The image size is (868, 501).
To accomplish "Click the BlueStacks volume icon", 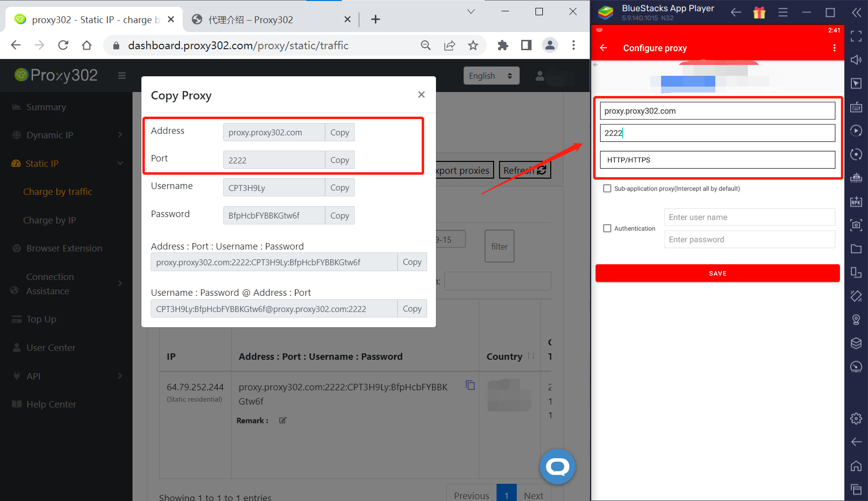I will coord(856,60).
